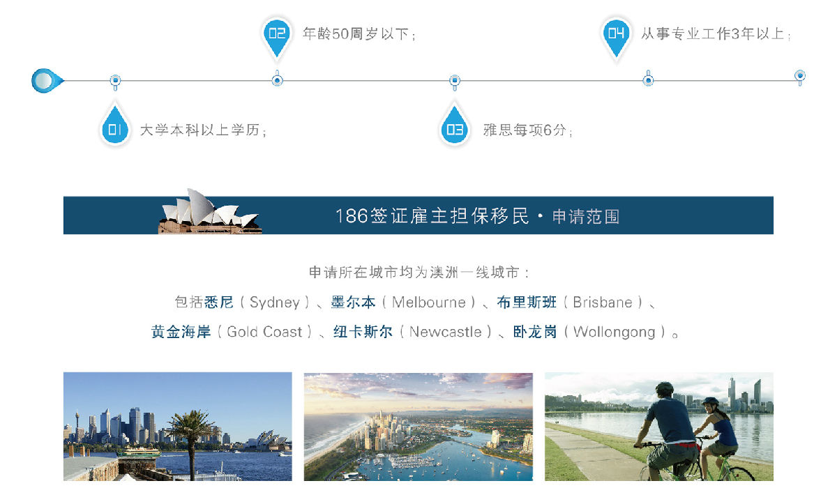The image size is (837, 504).
Task: Click the 悉尼 (Sydney) city text
Action: (x=219, y=303)
